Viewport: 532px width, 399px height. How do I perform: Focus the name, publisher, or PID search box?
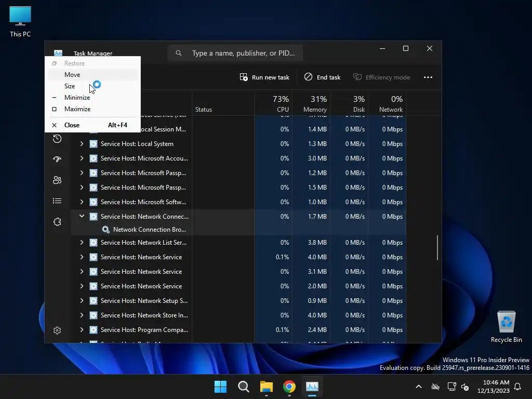click(x=235, y=53)
